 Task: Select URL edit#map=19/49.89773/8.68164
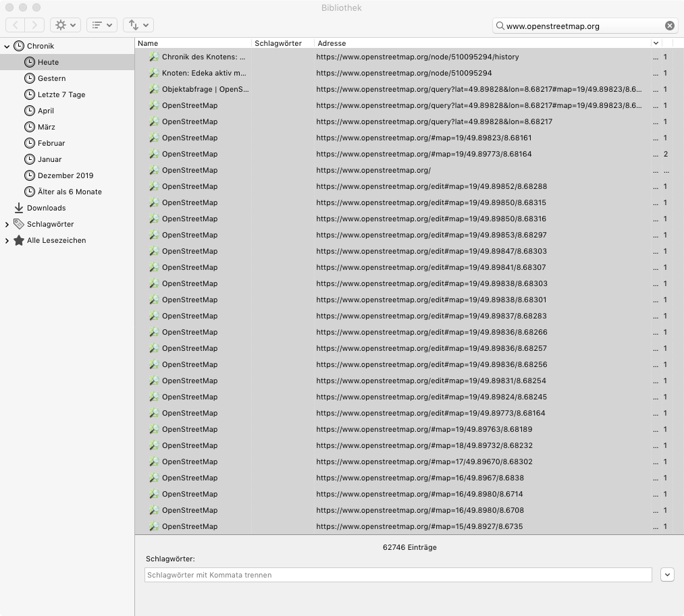click(x=431, y=413)
